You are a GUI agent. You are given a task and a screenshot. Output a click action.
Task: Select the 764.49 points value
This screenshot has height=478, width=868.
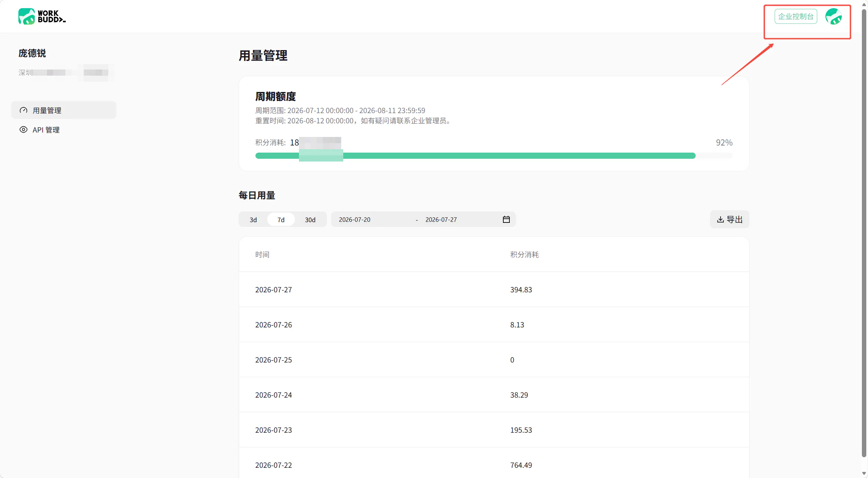pyautogui.click(x=521, y=465)
